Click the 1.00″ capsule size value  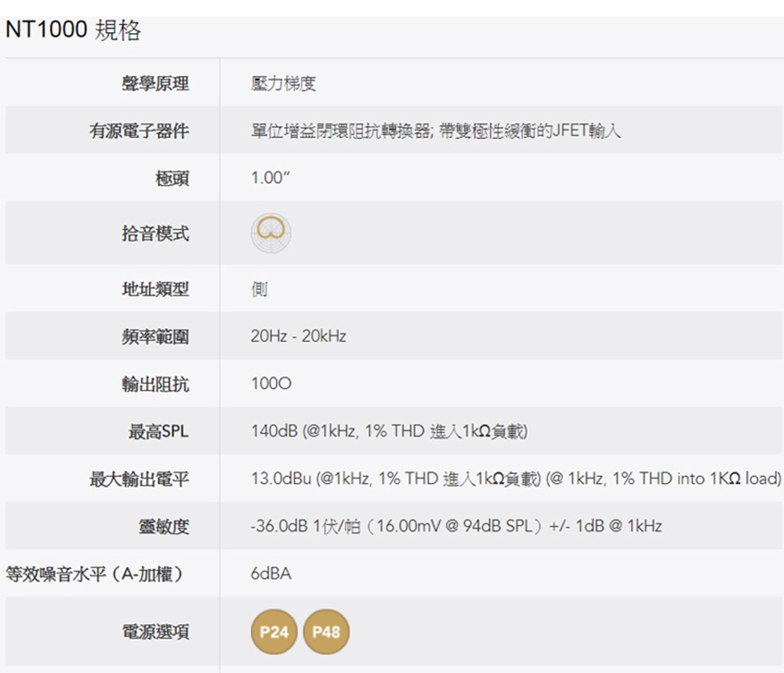[x=270, y=177]
